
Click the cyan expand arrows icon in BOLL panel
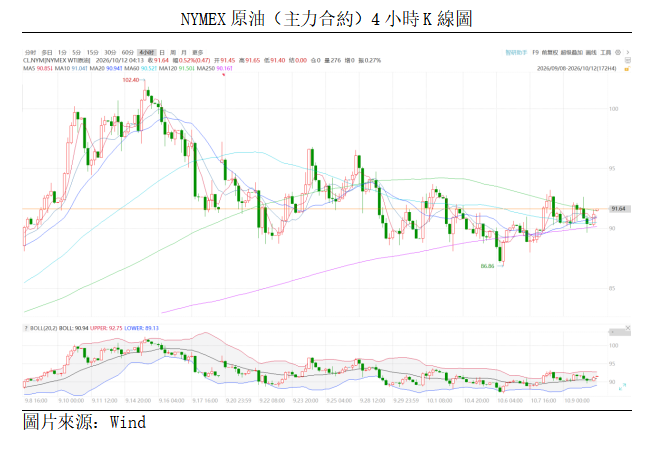[622, 387]
